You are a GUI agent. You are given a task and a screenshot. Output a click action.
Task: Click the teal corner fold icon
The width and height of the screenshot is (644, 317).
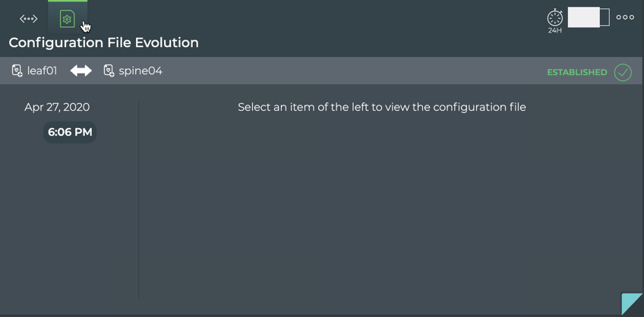point(633,305)
